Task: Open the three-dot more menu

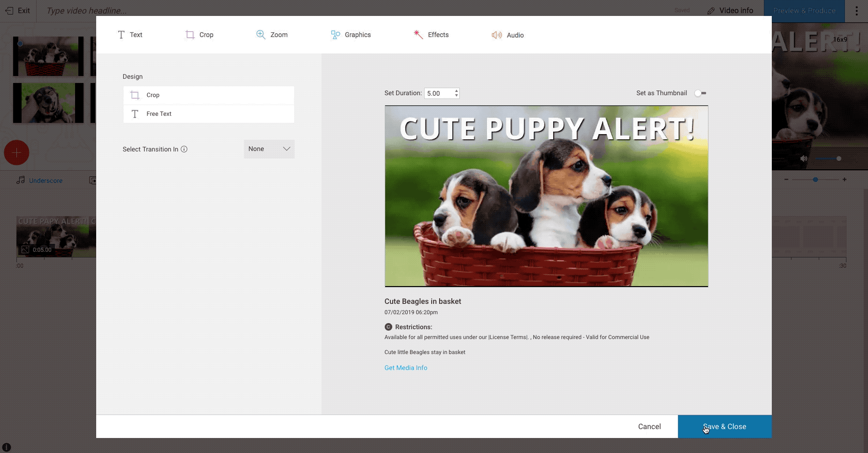Action: (857, 11)
